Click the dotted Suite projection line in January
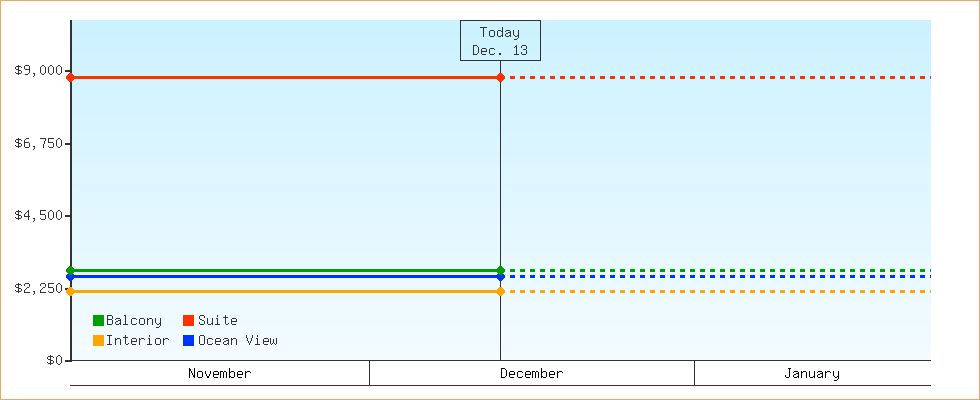980x400 pixels. 811,77
